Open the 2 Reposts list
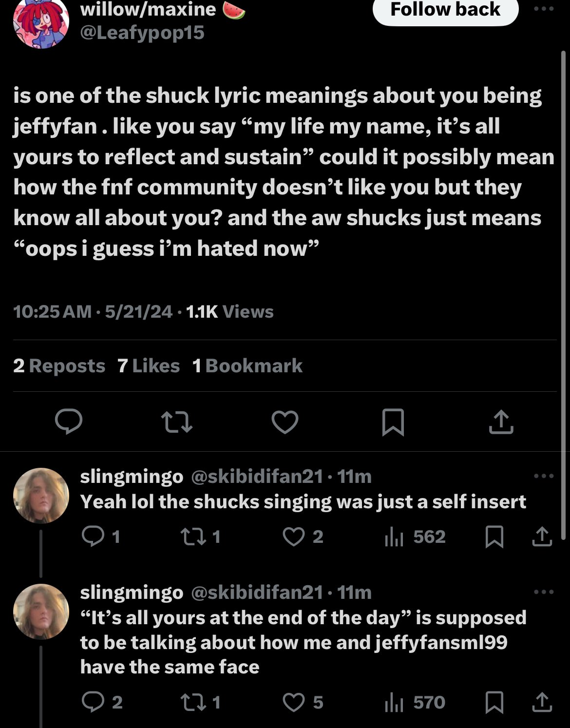The height and width of the screenshot is (728, 570). click(59, 366)
